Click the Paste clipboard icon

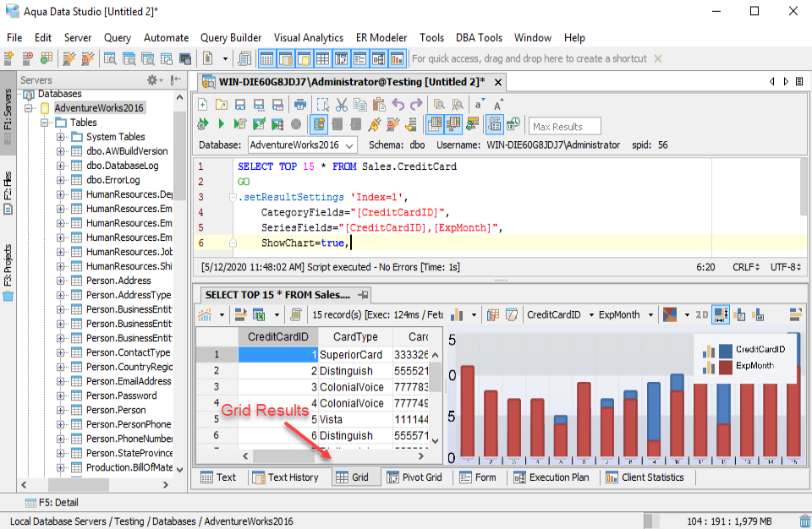[379, 105]
